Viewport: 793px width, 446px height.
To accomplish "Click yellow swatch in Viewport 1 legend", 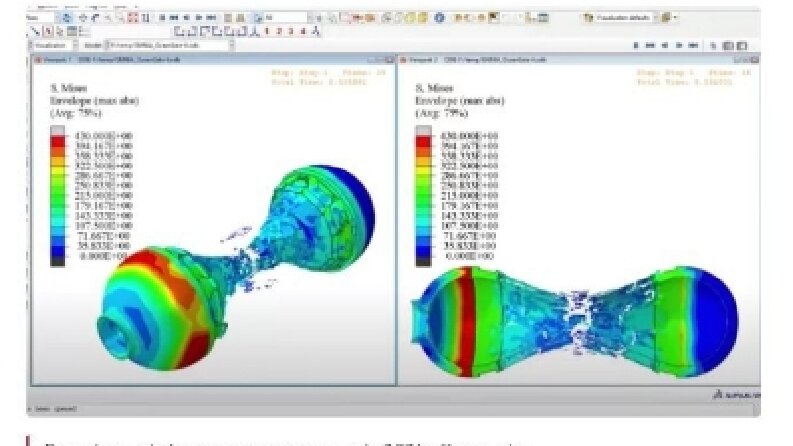I will tap(57, 171).
